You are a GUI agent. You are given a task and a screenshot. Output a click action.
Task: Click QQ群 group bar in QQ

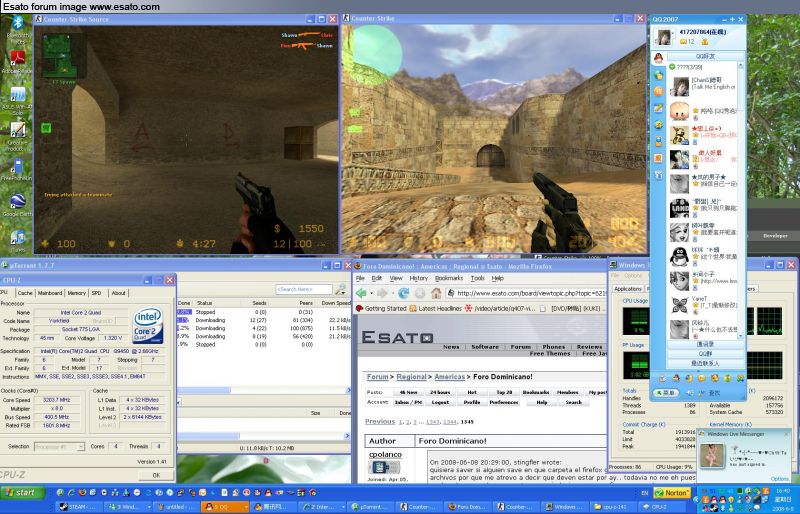[706, 354]
